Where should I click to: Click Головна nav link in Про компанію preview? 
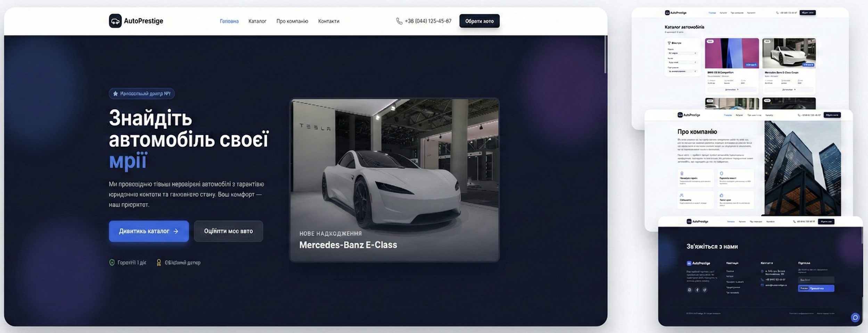(728, 115)
